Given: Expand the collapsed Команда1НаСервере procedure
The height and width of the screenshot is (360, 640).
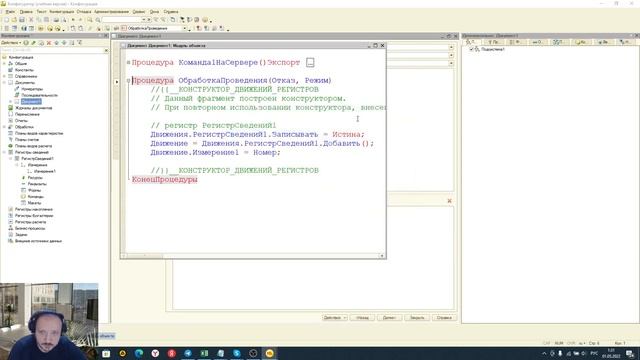Looking at the screenshot, I should click(x=128, y=62).
